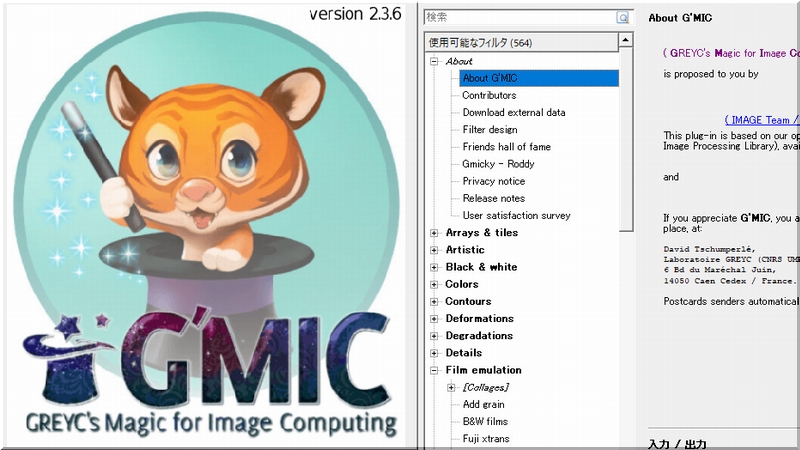
Task: Select the Add grain filter
Action: [483, 405]
